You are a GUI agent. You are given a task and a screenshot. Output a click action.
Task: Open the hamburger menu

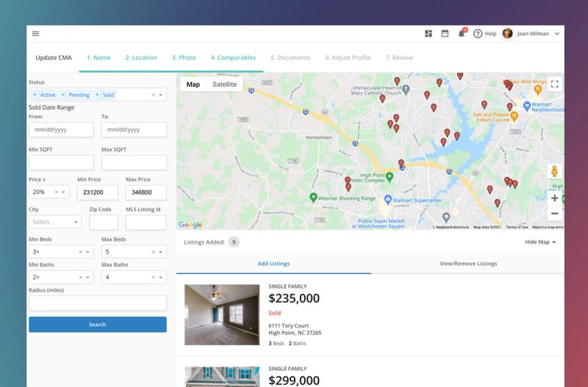coord(35,33)
